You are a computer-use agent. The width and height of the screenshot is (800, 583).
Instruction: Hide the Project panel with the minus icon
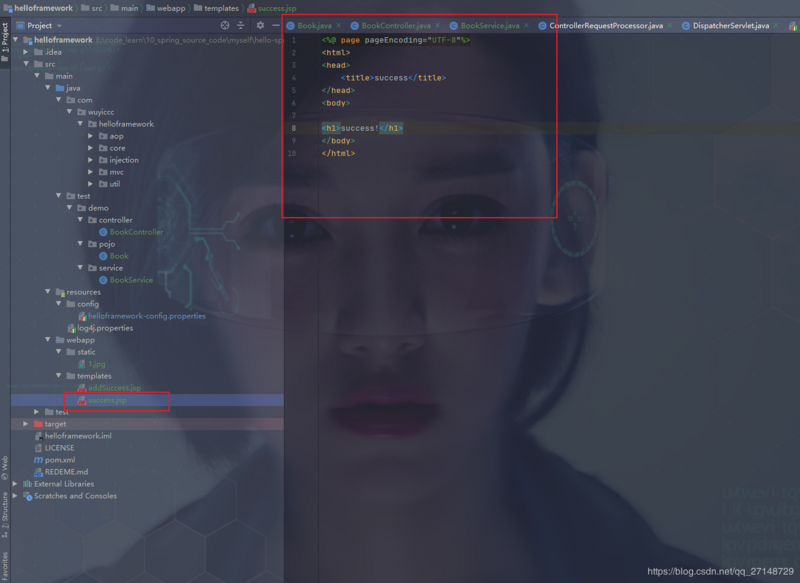[x=276, y=24]
